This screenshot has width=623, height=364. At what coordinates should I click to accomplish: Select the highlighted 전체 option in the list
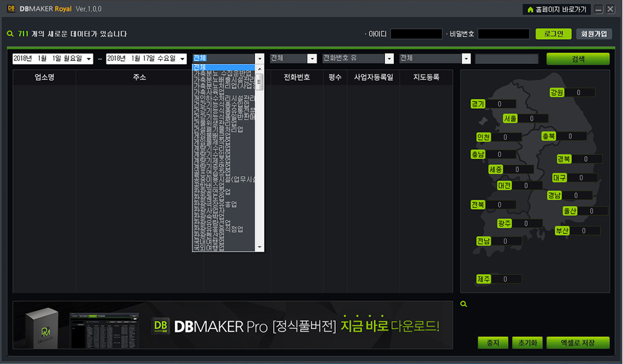224,67
